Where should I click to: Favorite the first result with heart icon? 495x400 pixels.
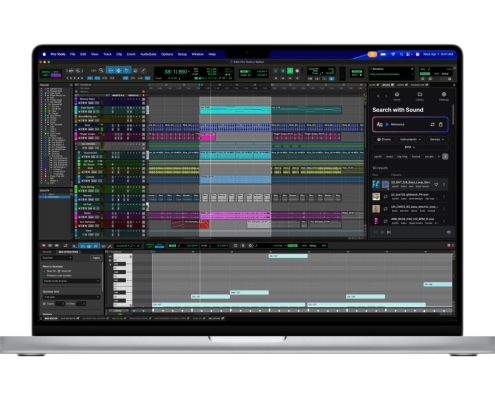436,184
